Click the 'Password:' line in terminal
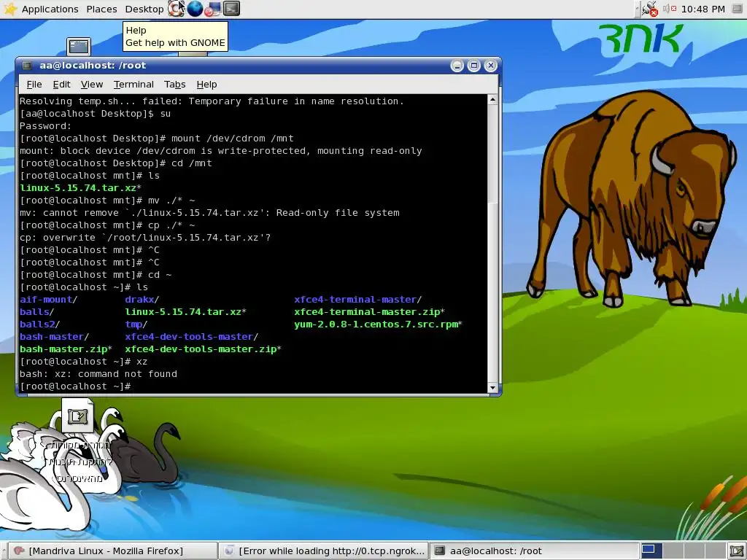The image size is (747, 560). coord(45,126)
